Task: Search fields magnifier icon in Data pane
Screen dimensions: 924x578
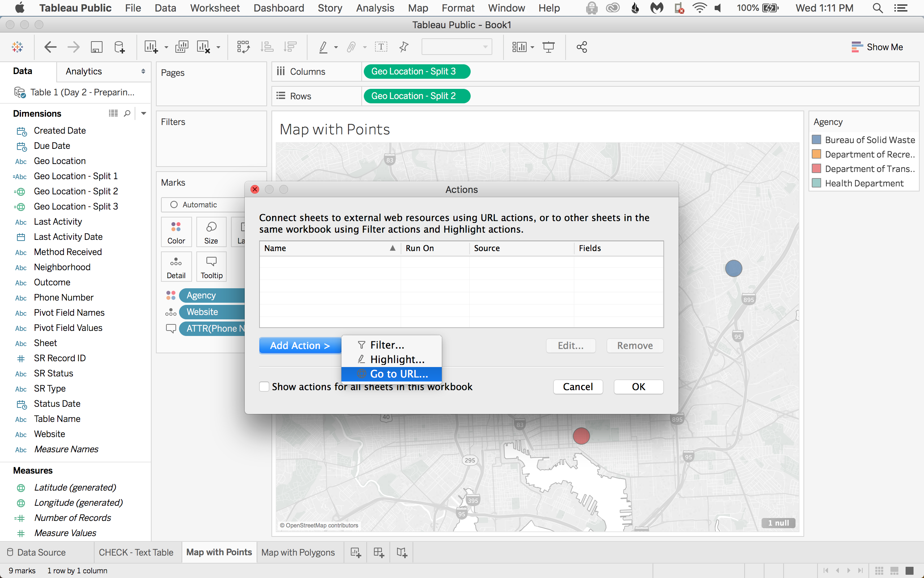Action: pyautogui.click(x=127, y=113)
